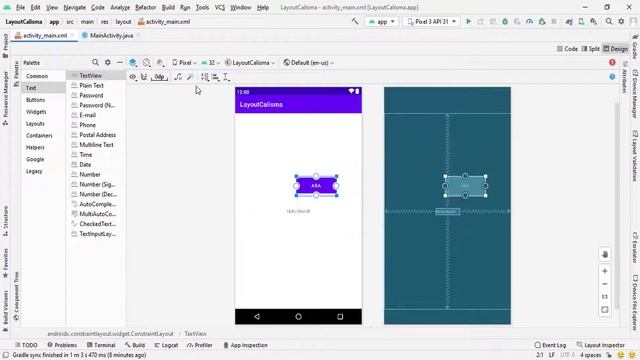Search the Palette with magnifier icon
This screenshot has height=360, width=640.
[x=95, y=62]
